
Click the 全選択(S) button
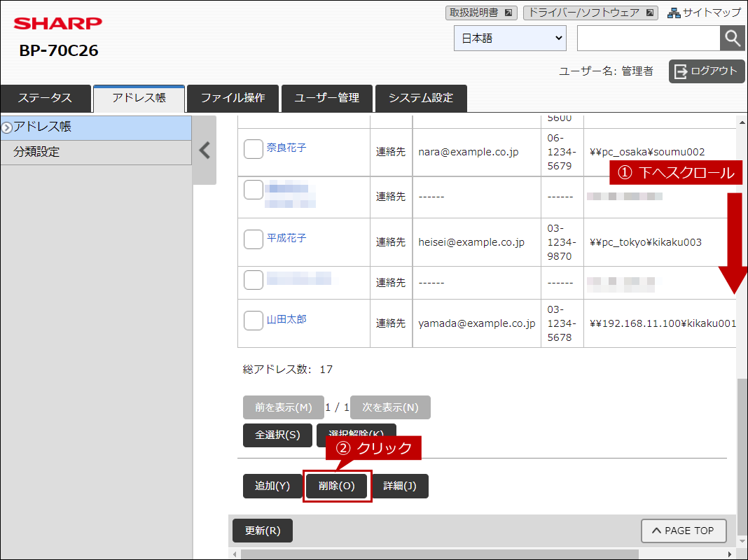tap(277, 435)
